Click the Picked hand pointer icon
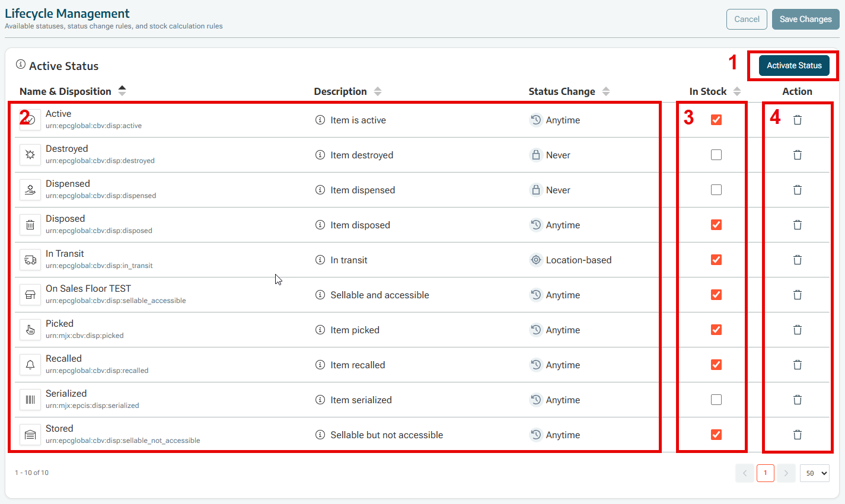The width and height of the screenshot is (845, 504). 30,330
